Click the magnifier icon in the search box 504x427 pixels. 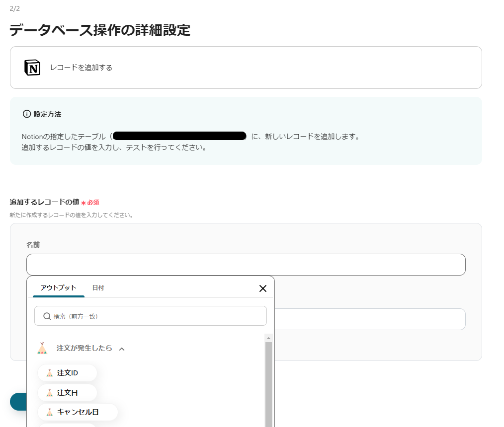(47, 316)
